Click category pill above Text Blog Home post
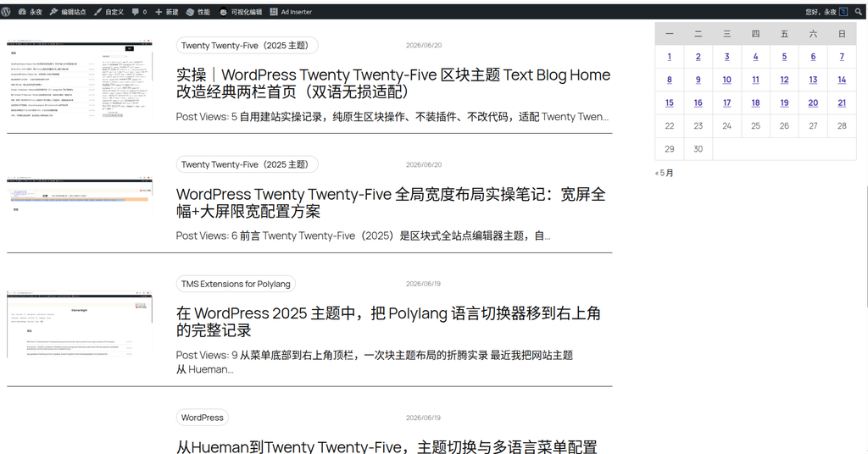The image size is (868, 454). 247,46
